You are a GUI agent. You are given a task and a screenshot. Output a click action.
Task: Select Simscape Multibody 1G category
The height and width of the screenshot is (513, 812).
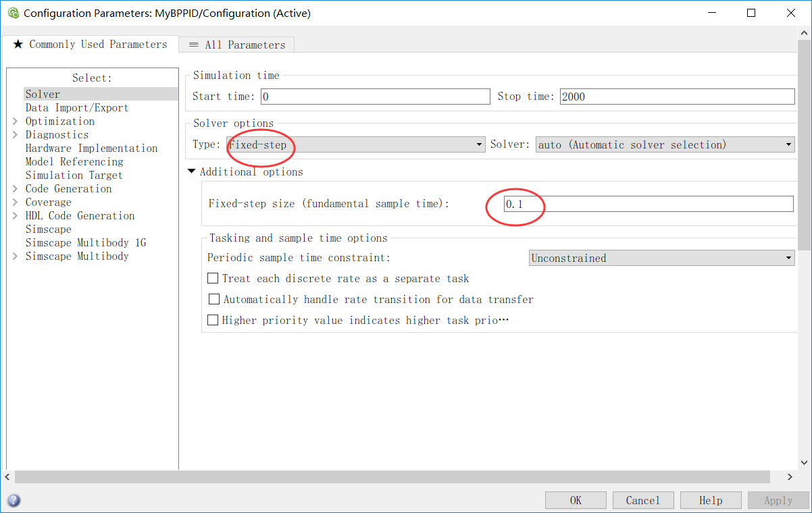coord(86,243)
